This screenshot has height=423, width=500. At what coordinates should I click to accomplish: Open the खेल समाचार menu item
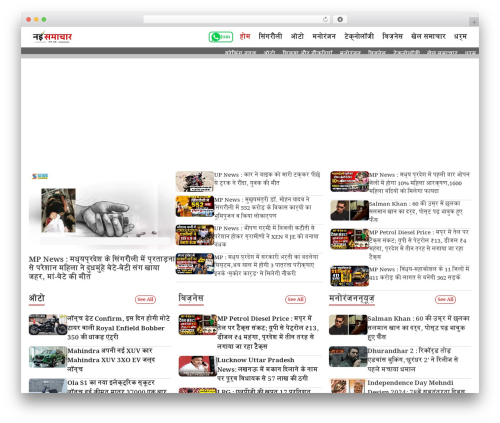(x=428, y=36)
